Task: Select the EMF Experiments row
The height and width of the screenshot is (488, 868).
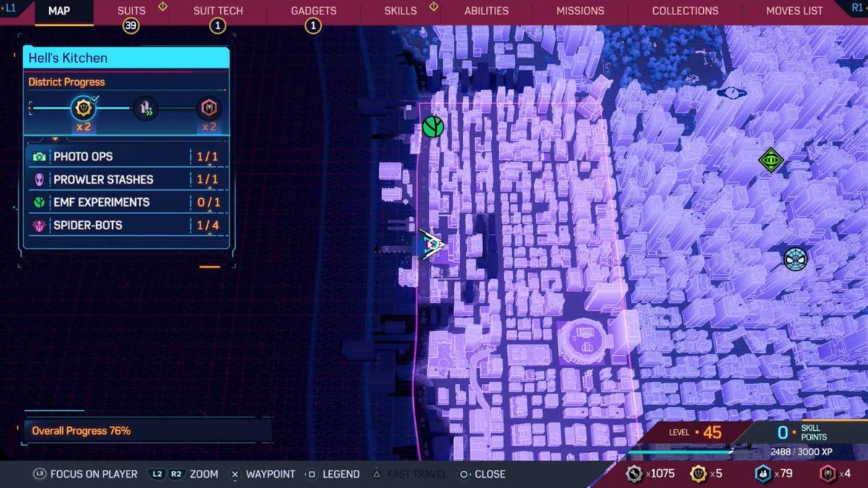Action: [127, 202]
